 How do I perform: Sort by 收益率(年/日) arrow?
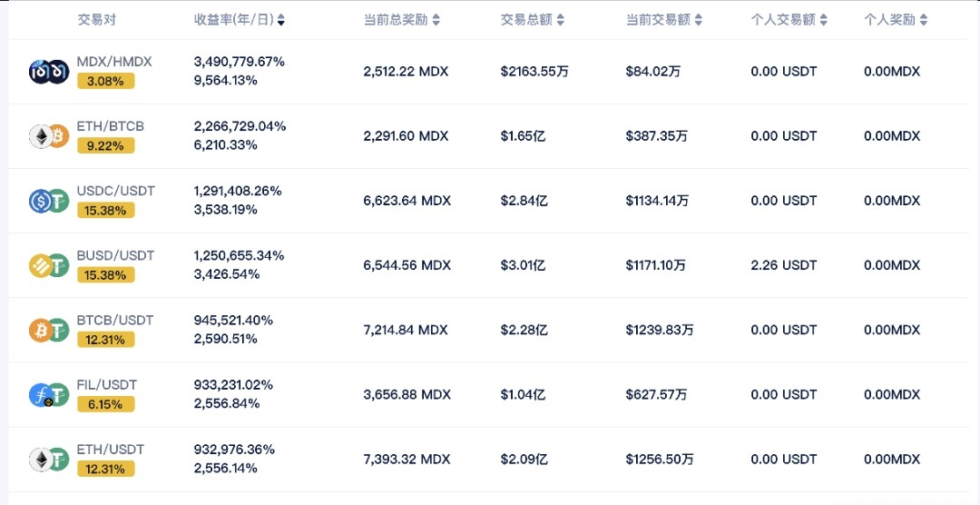tap(281, 20)
